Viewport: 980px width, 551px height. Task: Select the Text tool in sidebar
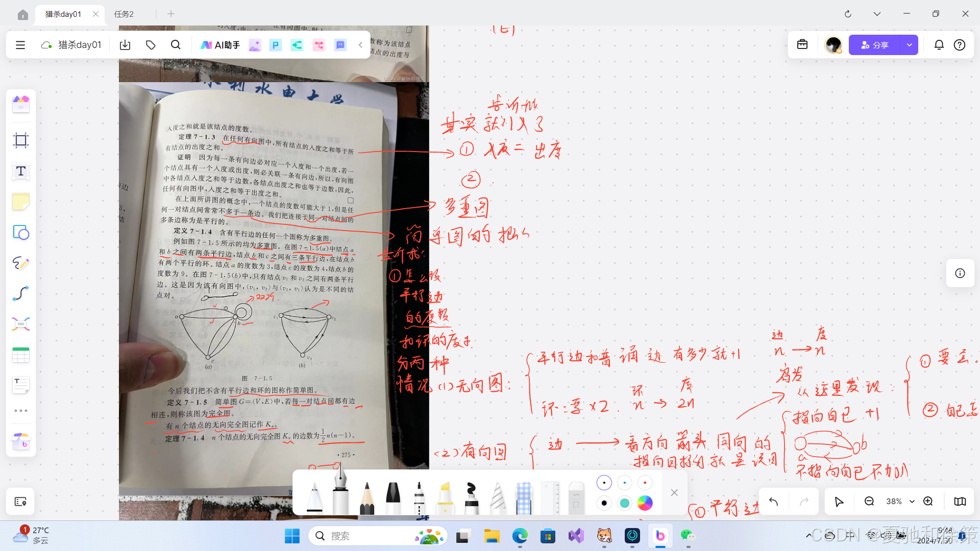tap(21, 171)
